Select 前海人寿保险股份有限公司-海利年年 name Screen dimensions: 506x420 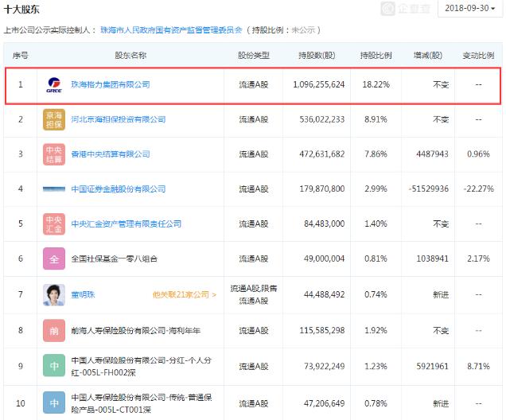pos(136,330)
